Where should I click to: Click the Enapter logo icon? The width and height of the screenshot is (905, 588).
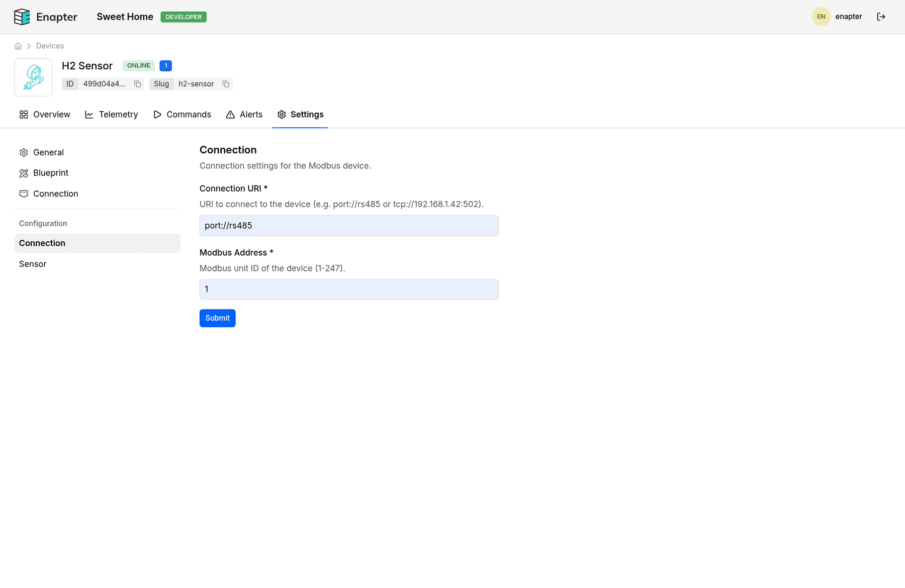point(22,17)
